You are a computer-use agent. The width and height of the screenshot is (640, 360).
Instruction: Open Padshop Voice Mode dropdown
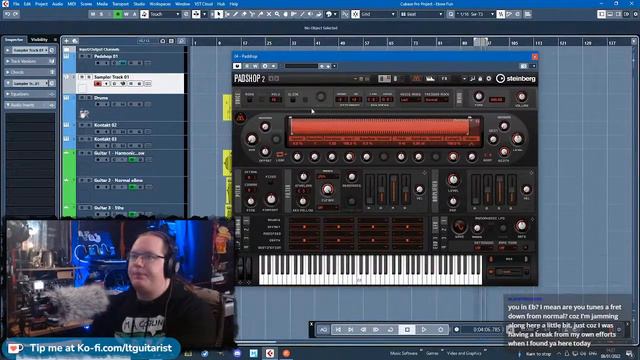coord(410,100)
